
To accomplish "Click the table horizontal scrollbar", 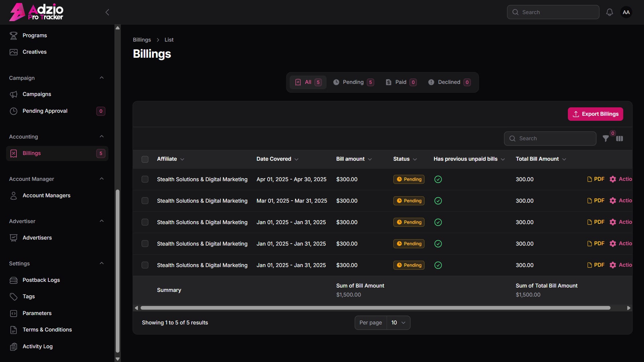I will (375, 308).
